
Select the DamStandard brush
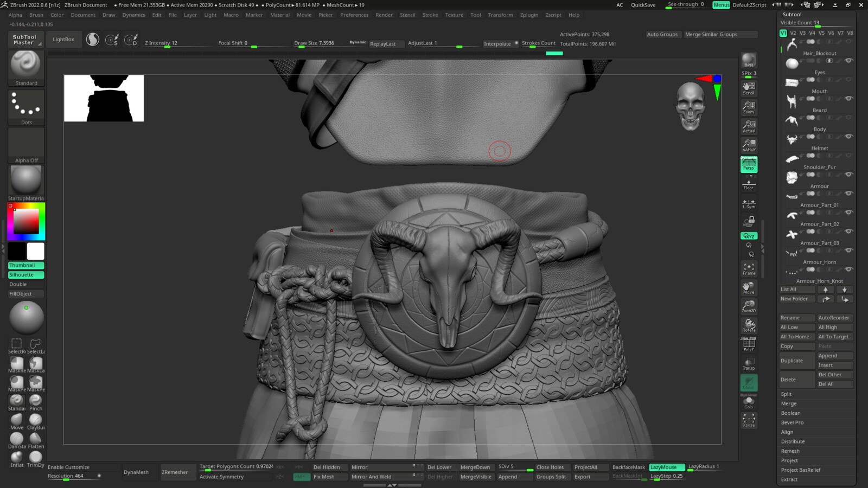pos(17,440)
